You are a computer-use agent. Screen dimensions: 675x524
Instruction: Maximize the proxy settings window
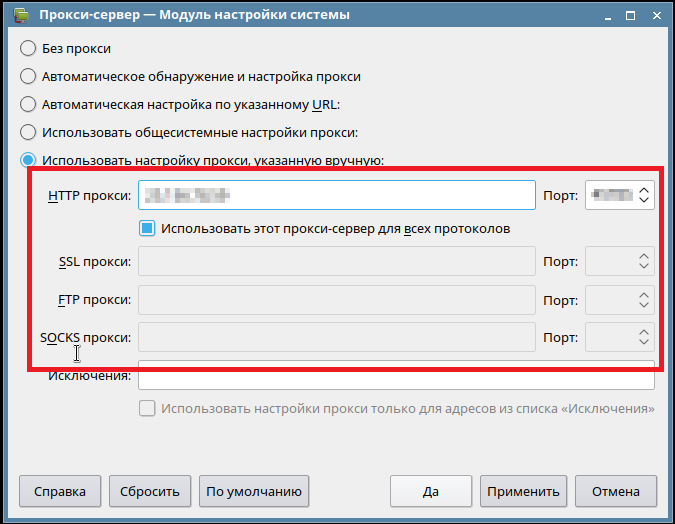click(631, 16)
